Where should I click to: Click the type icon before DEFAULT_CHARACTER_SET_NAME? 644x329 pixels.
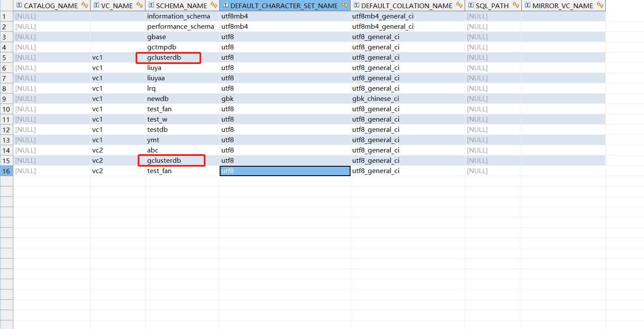click(x=225, y=6)
